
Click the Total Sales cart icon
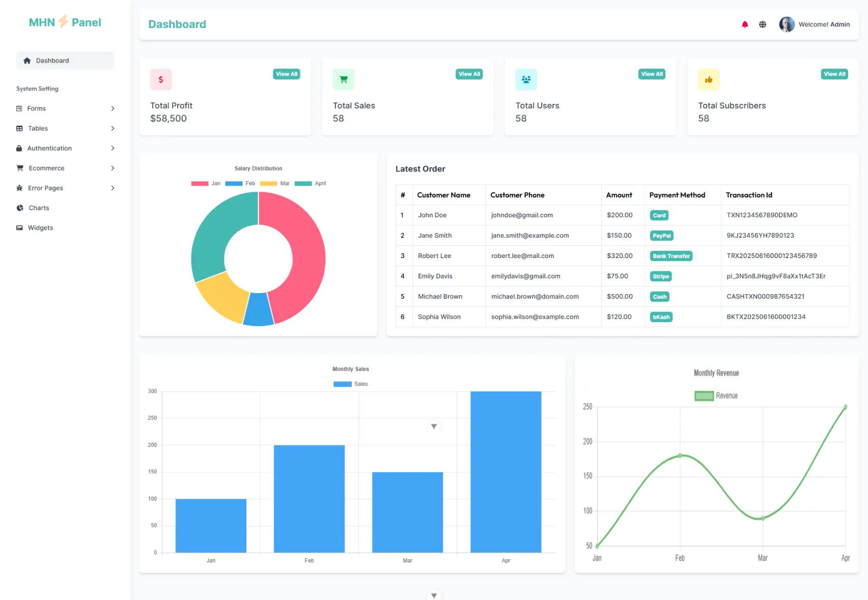pyautogui.click(x=343, y=79)
